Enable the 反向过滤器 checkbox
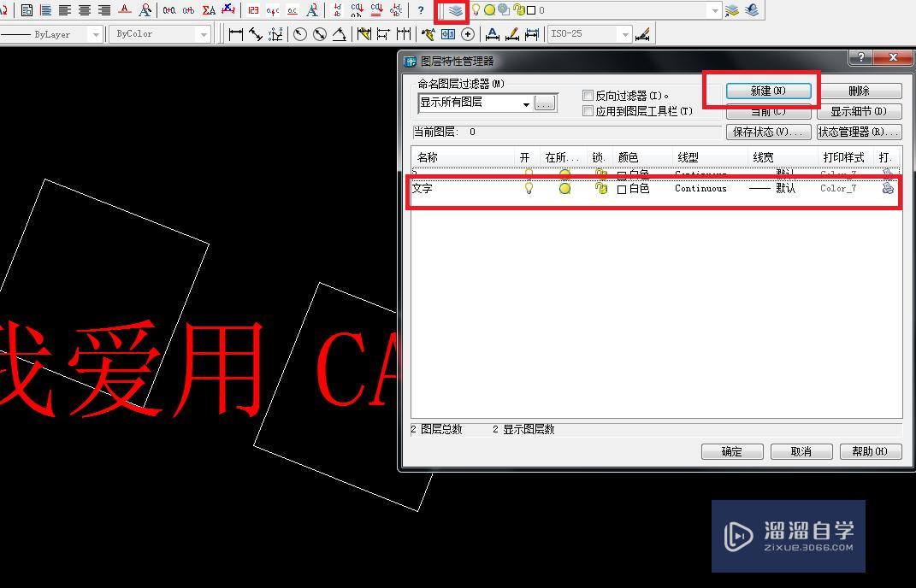This screenshot has height=588, width=916. pyautogui.click(x=588, y=96)
